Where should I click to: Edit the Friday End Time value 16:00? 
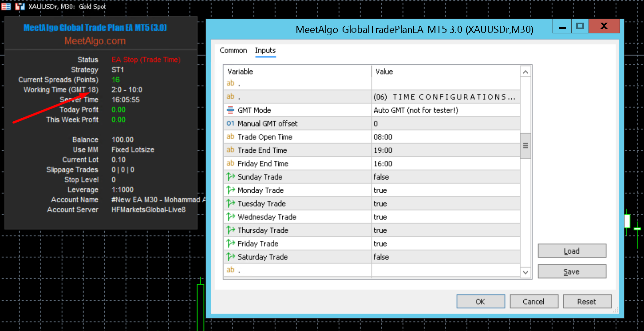pos(446,164)
